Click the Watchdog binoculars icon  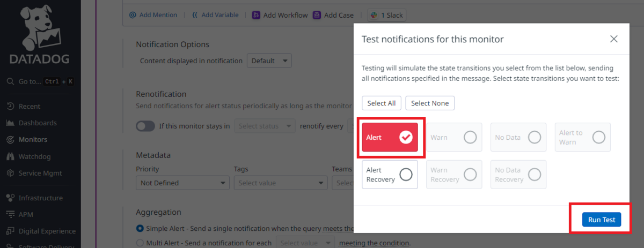[x=10, y=156]
